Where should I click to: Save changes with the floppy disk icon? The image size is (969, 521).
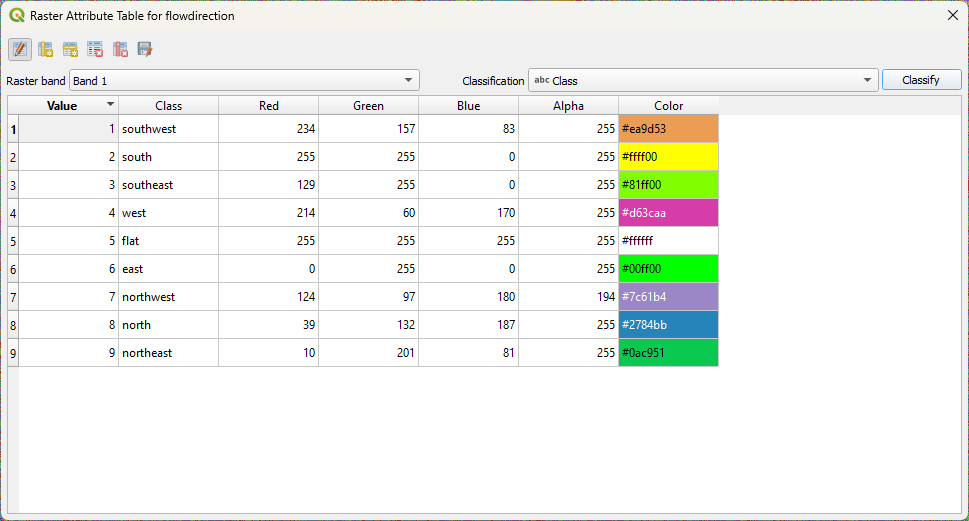145,49
